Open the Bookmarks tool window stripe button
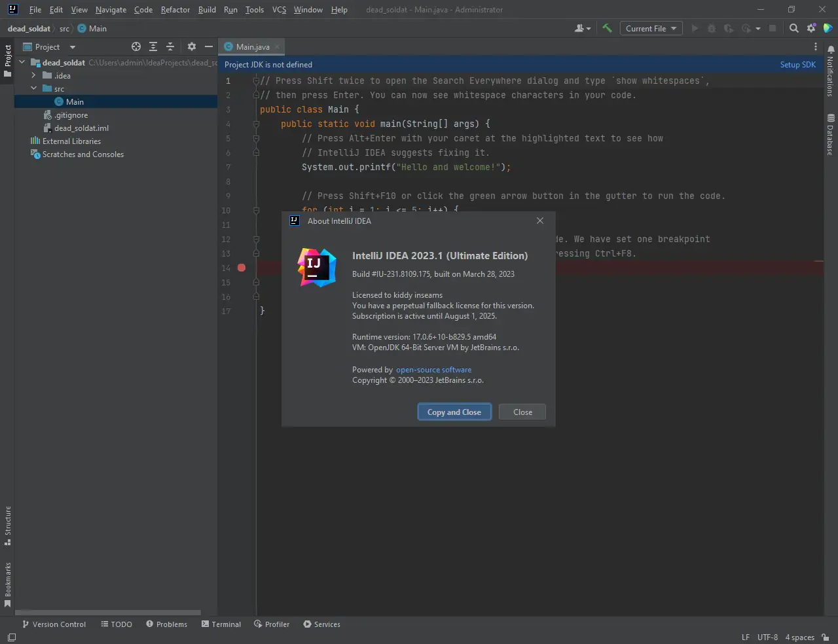The height and width of the screenshot is (644, 838). click(8, 584)
